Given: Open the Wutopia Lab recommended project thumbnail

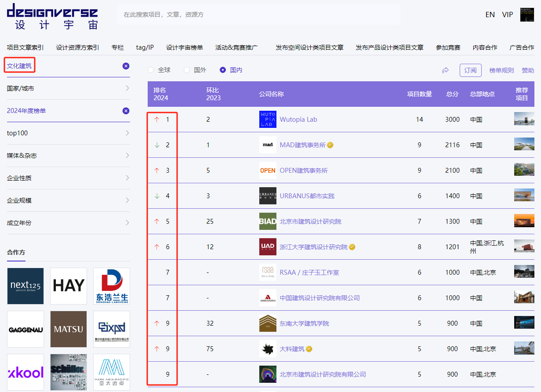Looking at the screenshot, I should point(524,119).
